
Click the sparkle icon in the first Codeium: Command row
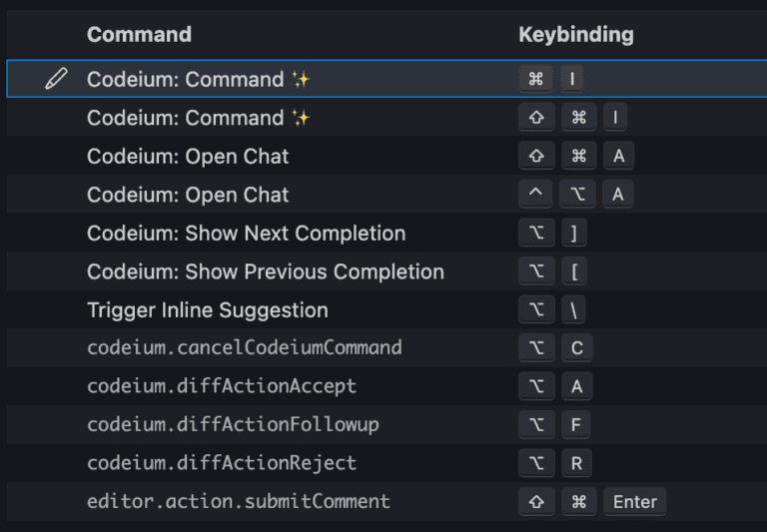[x=301, y=79]
